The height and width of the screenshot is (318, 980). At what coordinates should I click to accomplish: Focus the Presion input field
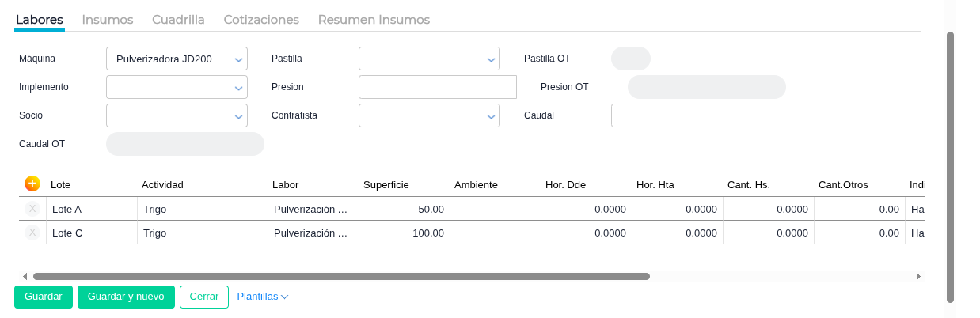point(437,87)
